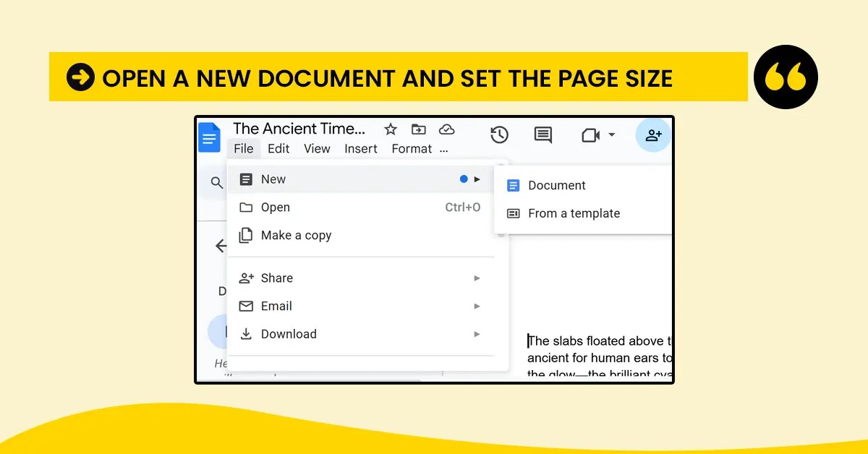Select Document to create a new file
868x454 pixels.
(557, 185)
